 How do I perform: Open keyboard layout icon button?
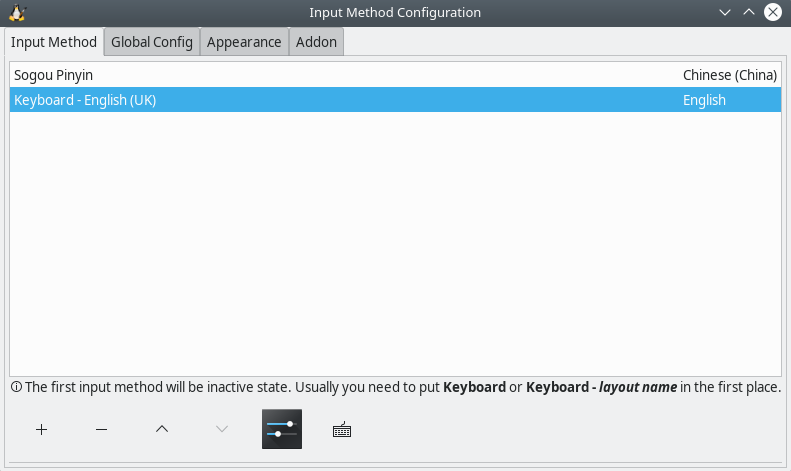click(342, 429)
